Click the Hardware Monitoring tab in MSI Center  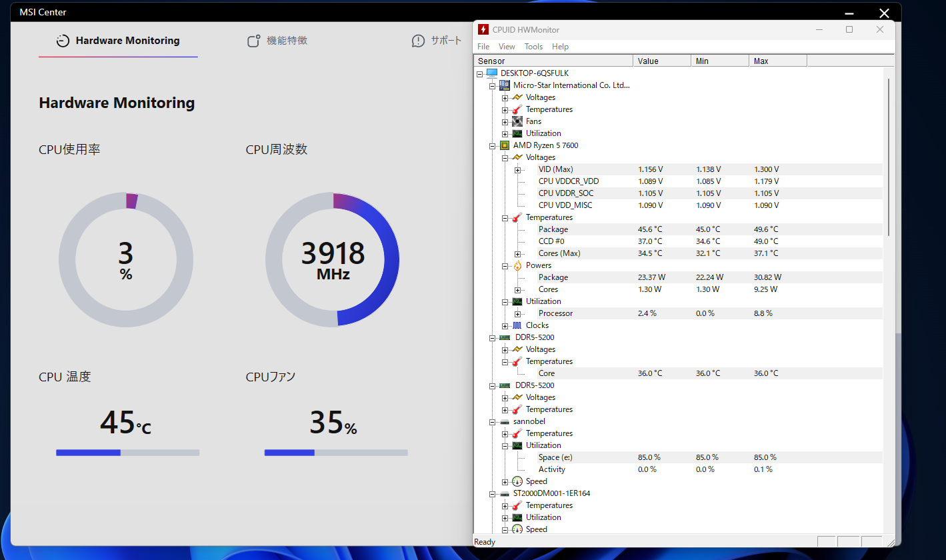click(118, 41)
